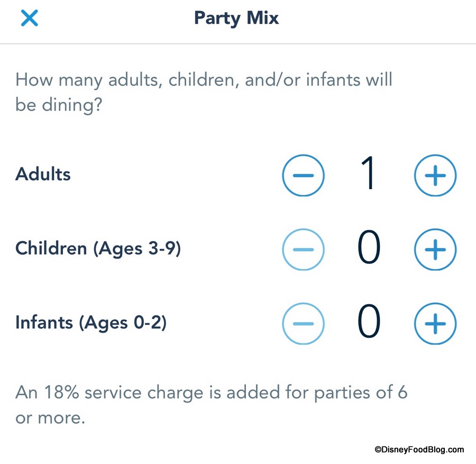Viewport: 476px width, 464px height.
Task: Click the word Children in the label
Action: coord(51,248)
